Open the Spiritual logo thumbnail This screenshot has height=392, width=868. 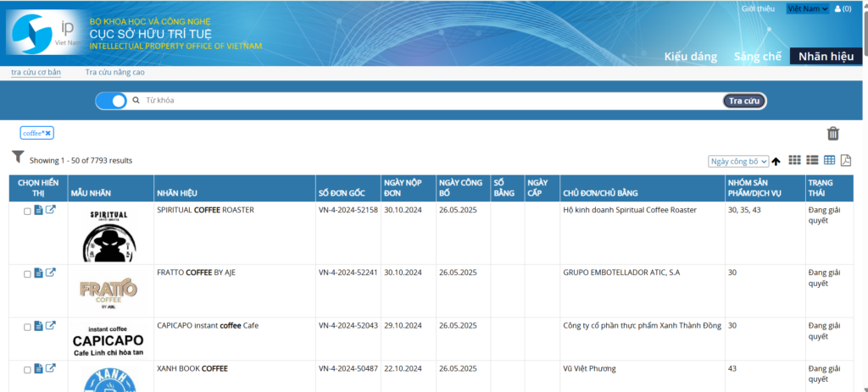pyautogui.click(x=109, y=235)
